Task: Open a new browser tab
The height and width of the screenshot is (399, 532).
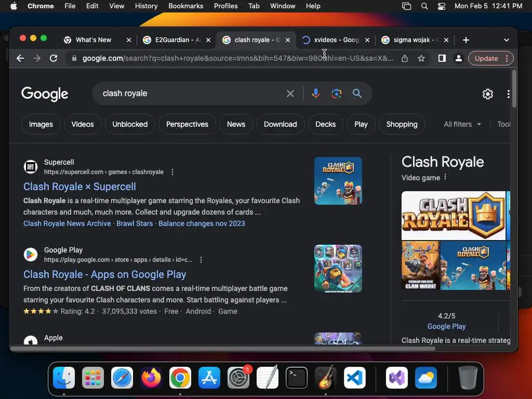Action: tap(466, 40)
